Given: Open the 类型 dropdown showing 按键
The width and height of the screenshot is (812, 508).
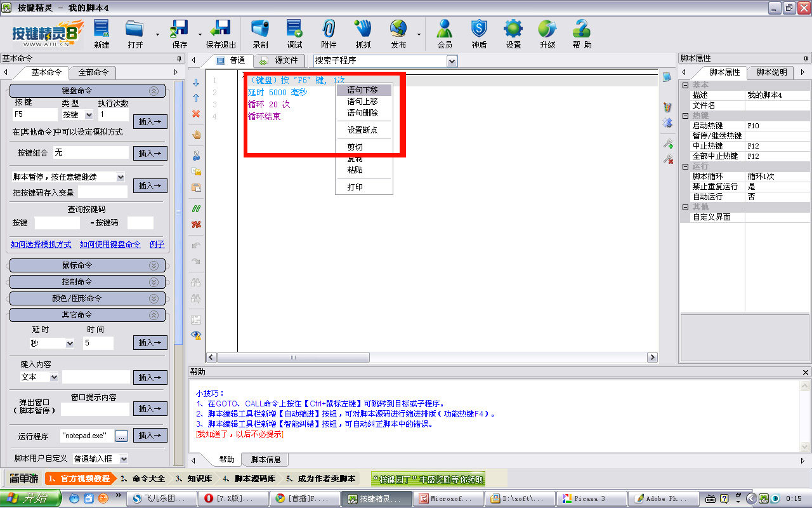Looking at the screenshot, I should click(88, 115).
